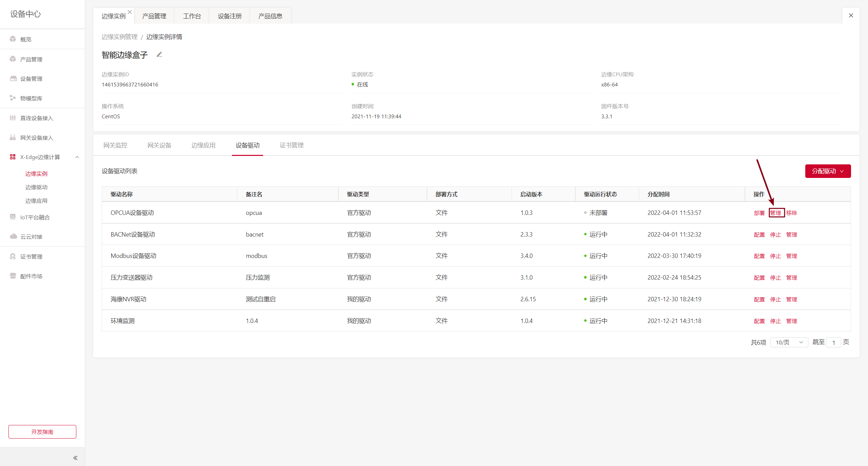Click the 边缘实例管理 breadcrumb link
The width and height of the screenshot is (868, 466).
click(x=120, y=37)
